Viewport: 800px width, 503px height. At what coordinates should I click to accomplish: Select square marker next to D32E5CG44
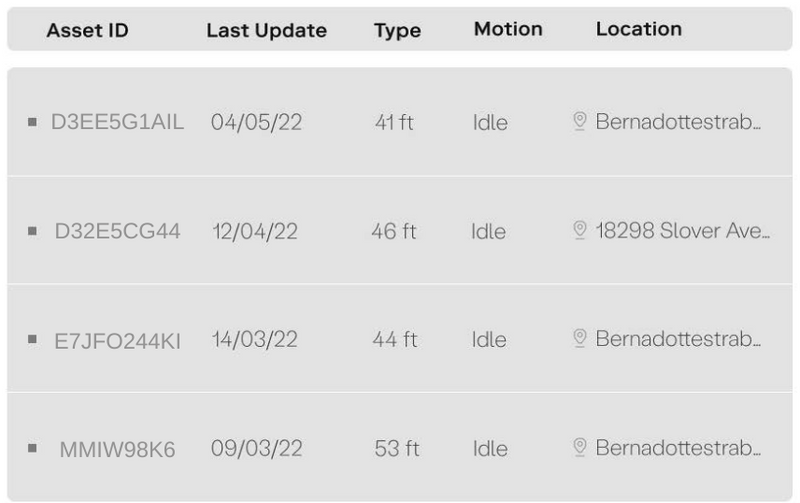point(32,231)
